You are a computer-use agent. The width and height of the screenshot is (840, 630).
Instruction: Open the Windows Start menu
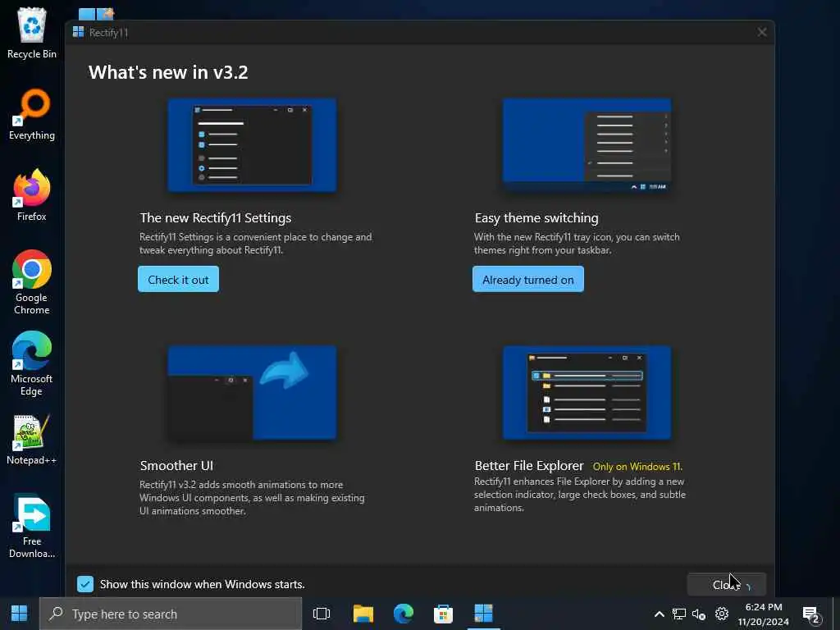[20, 614]
